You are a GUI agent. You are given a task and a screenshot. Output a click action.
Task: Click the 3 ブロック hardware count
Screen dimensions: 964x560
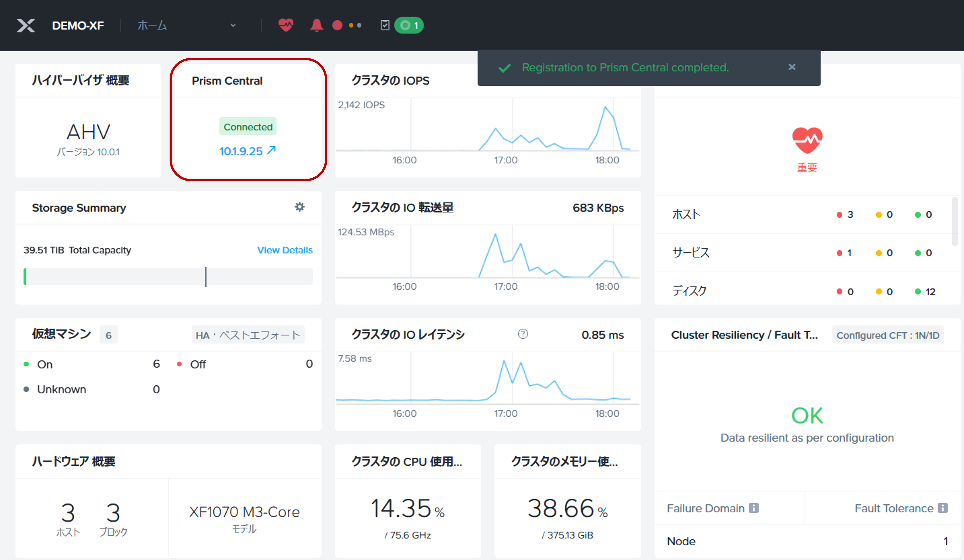tap(113, 519)
